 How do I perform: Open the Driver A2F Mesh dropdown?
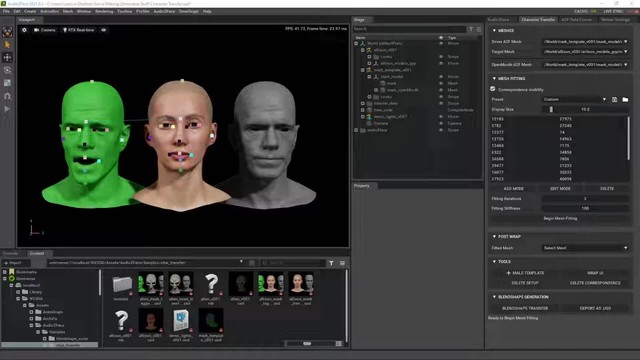(x=585, y=42)
